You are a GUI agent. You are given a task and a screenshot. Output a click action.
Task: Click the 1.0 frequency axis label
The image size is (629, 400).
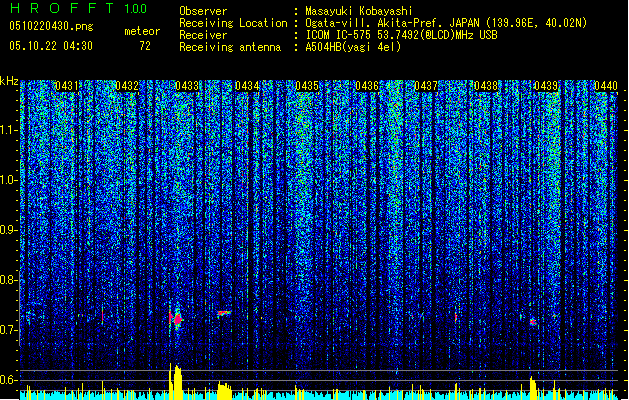pos(8,180)
